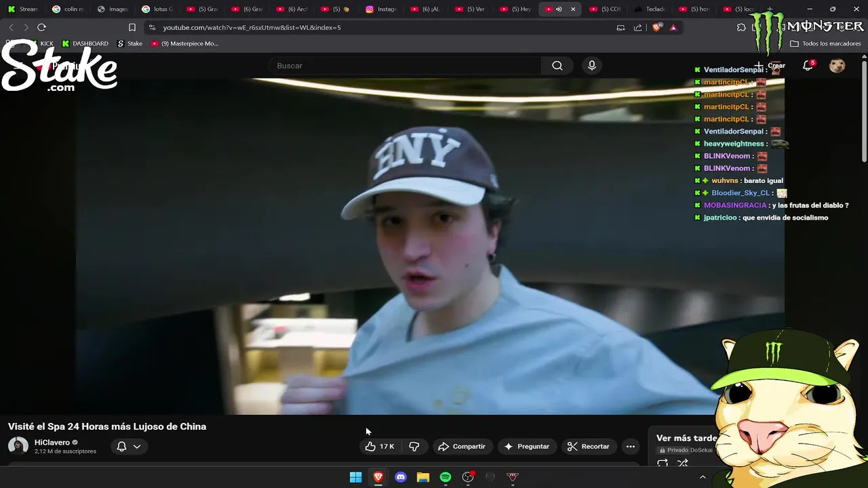Switch to the Teclado tab
Viewport: 868px width, 488px height.
(x=650, y=9)
